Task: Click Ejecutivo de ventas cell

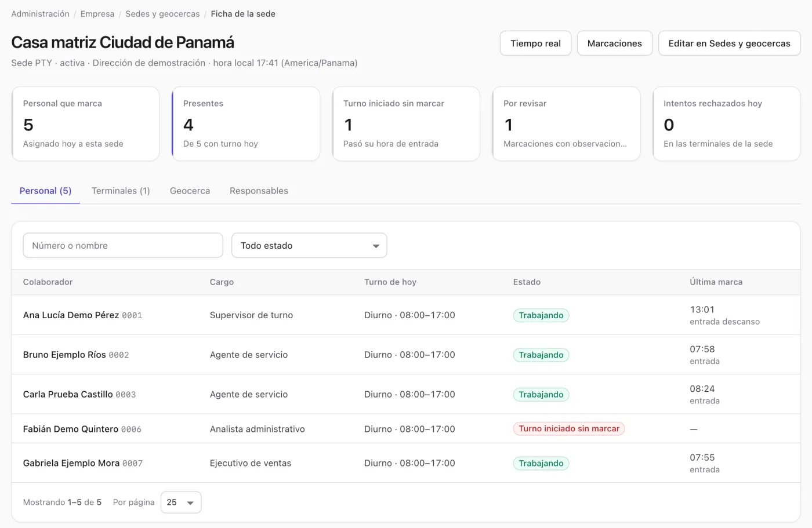Action: point(251,463)
